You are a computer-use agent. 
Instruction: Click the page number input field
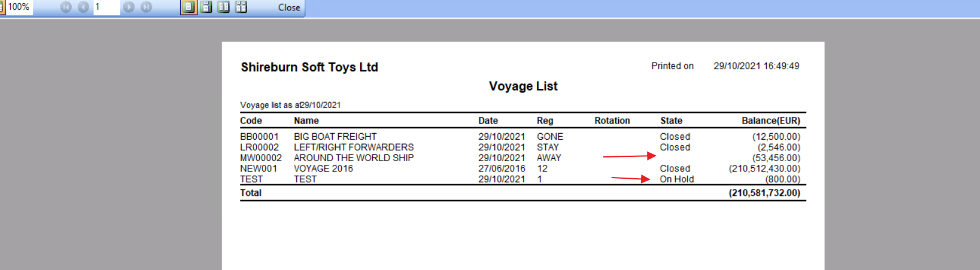coord(106,7)
